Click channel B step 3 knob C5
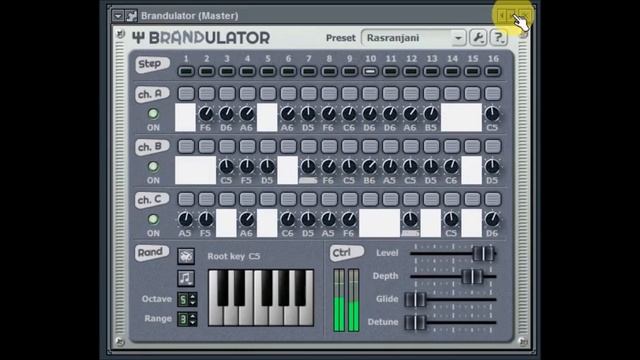 (227, 167)
